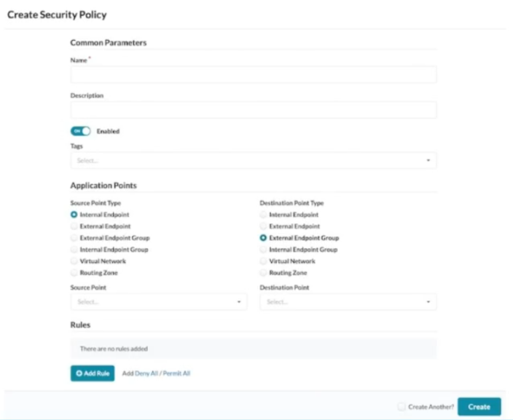Click the Permit All link
The image size is (513, 420).
click(176, 373)
